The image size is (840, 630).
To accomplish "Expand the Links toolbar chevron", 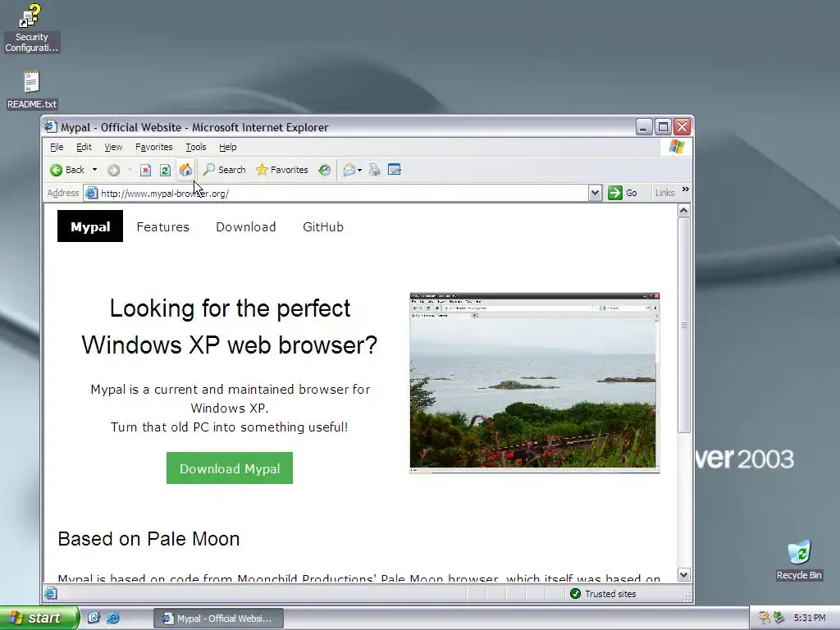I will pyautogui.click(x=685, y=189).
